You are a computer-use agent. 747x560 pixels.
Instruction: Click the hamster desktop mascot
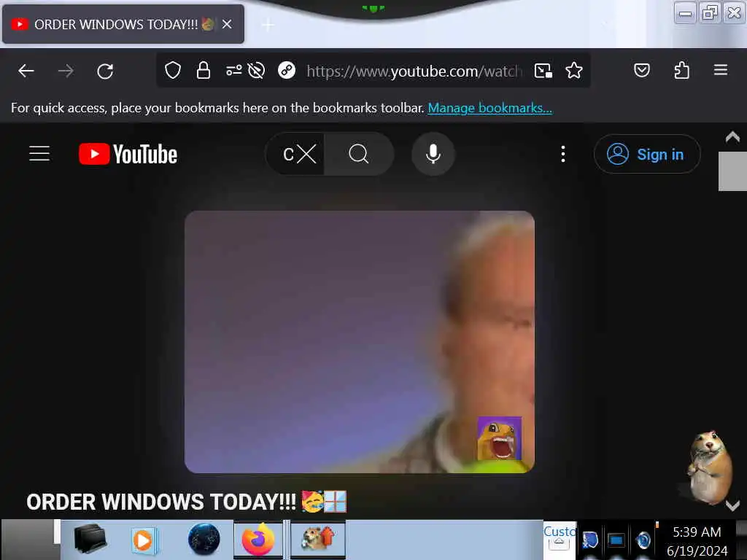(708, 469)
